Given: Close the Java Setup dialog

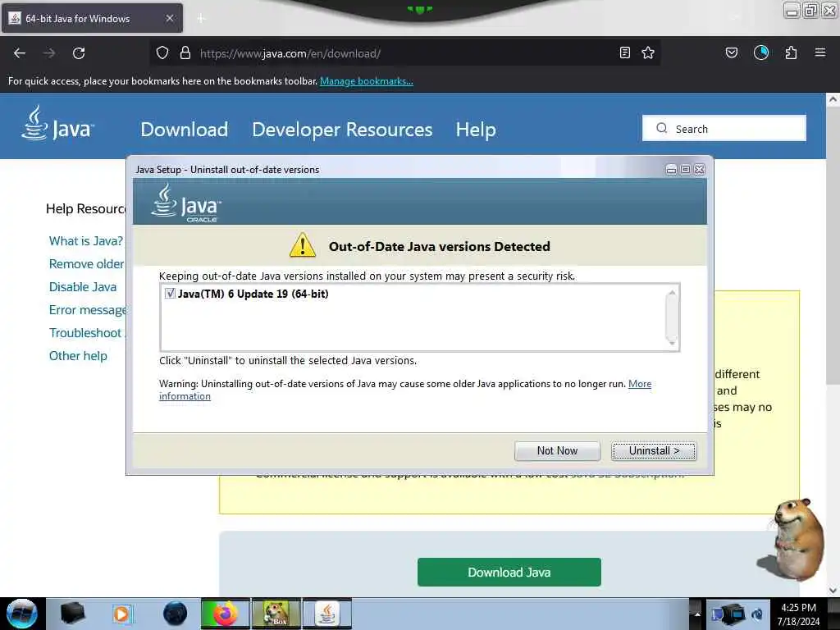Looking at the screenshot, I should (x=699, y=169).
